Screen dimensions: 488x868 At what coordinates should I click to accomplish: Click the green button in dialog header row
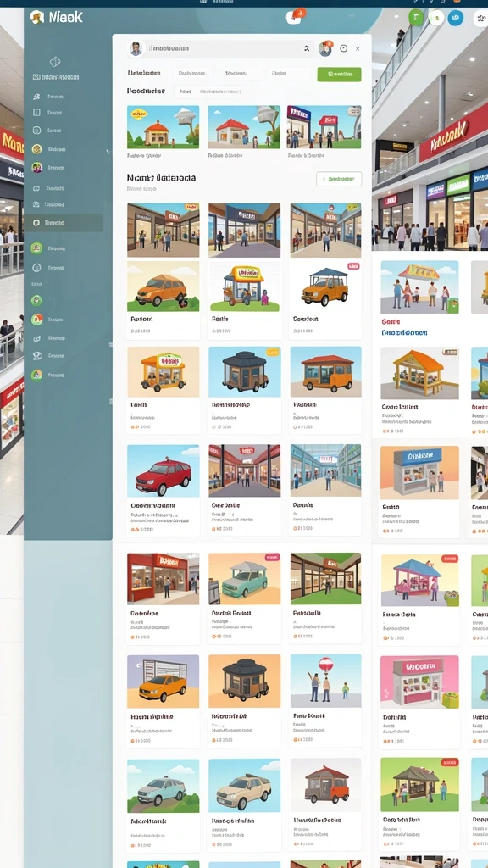pos(339,75)
